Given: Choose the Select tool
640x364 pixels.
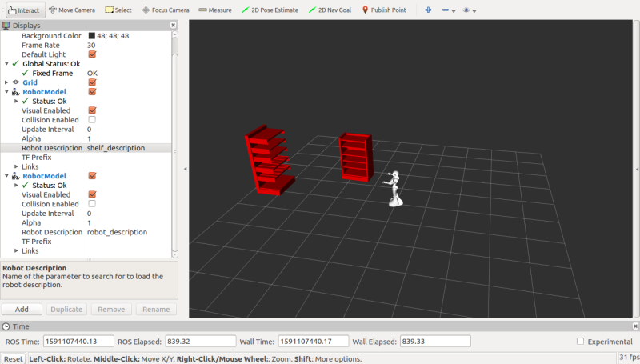Looking at the screenshot, I should tap(118, 10).
